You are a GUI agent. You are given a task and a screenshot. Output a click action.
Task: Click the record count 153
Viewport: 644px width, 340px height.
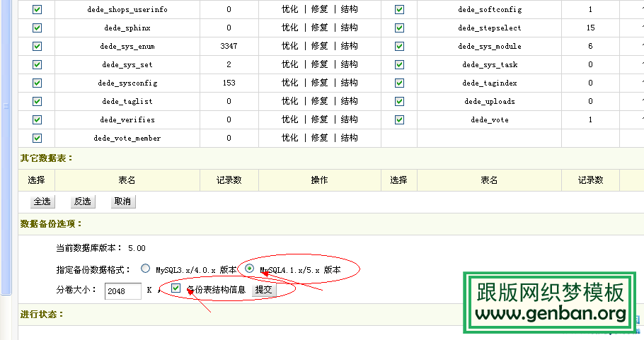pos(229,83)
